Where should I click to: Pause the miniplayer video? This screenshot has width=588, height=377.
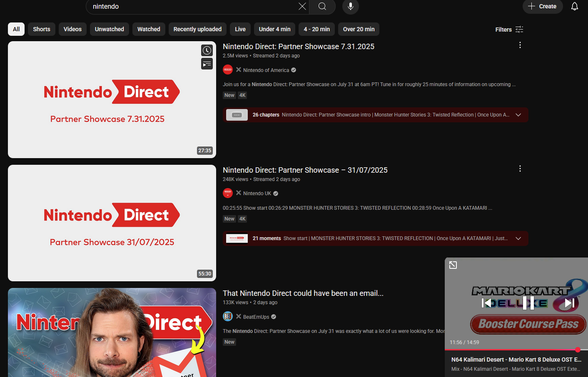pos(528,303)
